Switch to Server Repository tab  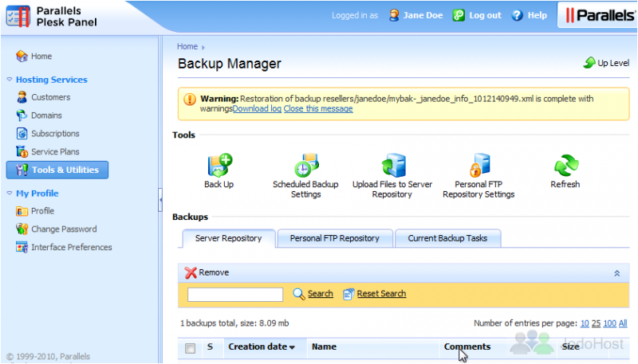coord(229,238)
